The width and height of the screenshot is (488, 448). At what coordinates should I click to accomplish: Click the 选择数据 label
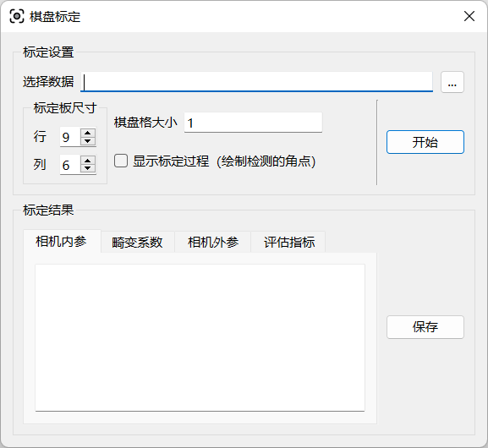pos(48,82)
